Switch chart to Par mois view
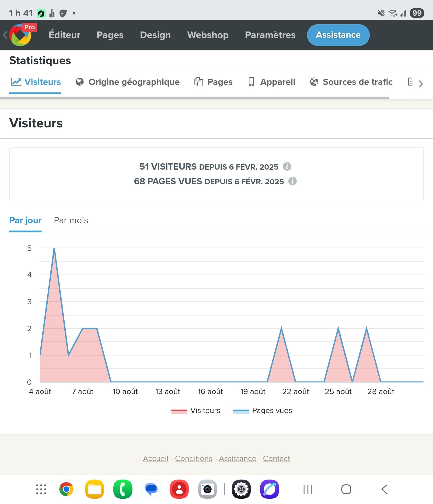The width and height of the screenshot is (433, 504). click(71, 220)
